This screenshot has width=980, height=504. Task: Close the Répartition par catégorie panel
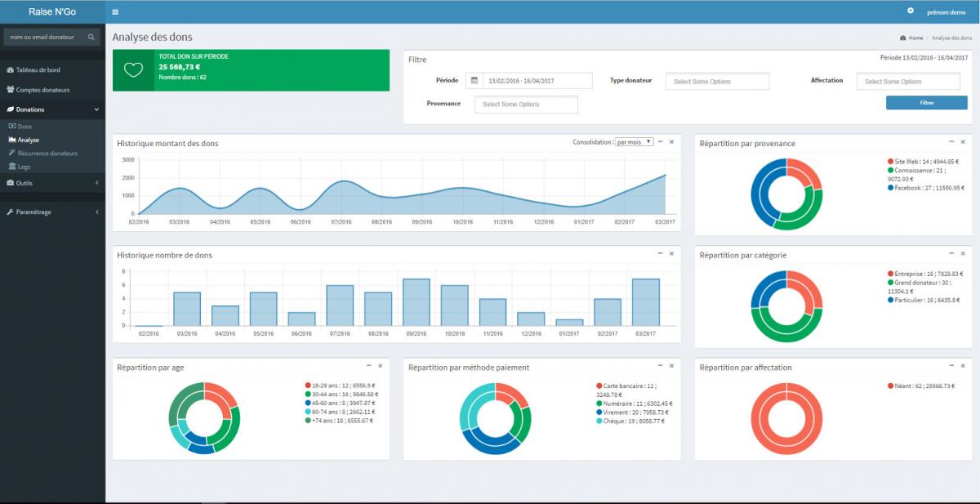(964, 253)
